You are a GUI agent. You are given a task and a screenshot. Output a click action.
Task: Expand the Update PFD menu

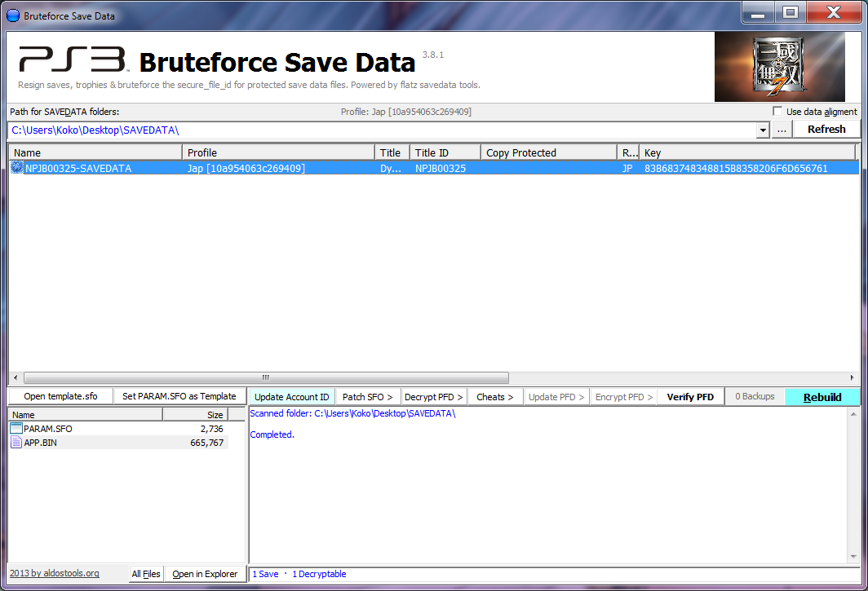point(556,397)
